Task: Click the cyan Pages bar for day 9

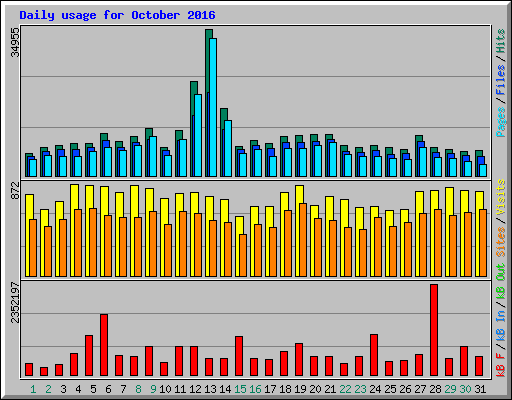Action: (153, 156)
